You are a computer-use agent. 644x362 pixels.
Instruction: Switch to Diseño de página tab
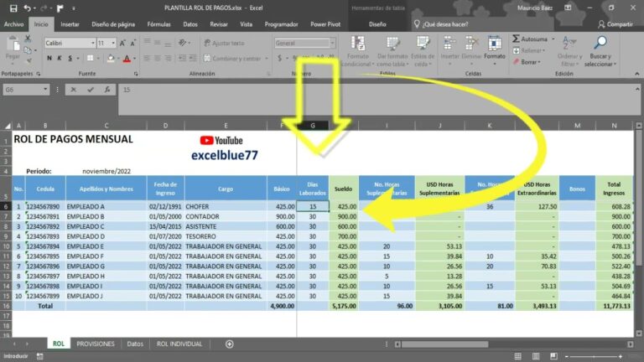click(x=113, y=24)
